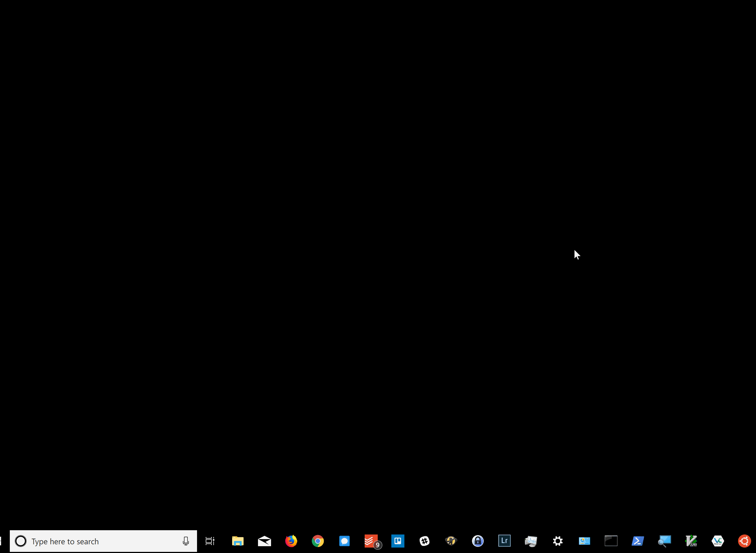Image resolution: width=756 pixels, height=553 pixels.
Task: Open Mail app from taskbar
Action: 264,541
